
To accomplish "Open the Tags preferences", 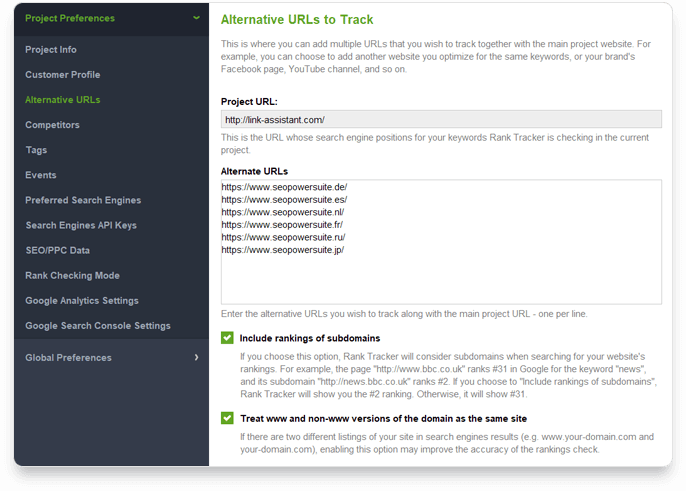I will click(x=36, y=150).
